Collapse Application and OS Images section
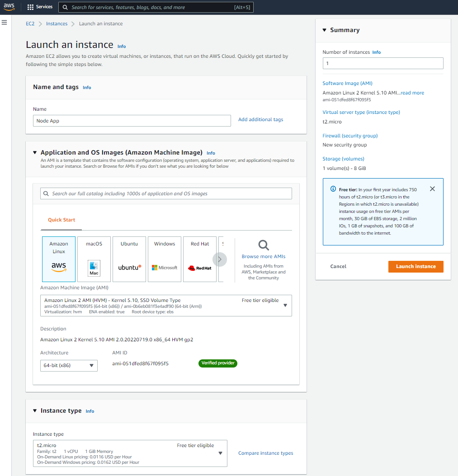This screenshot has width=458, height=476. [35, 152]
